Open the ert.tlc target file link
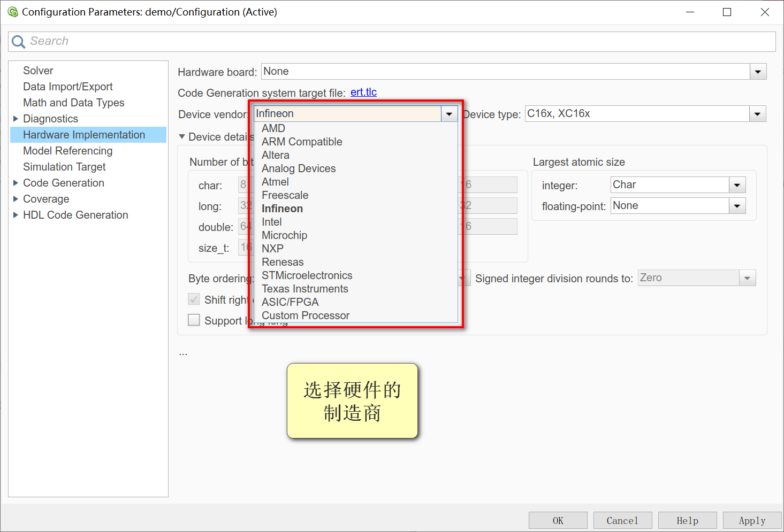 [x=363, y=92]
